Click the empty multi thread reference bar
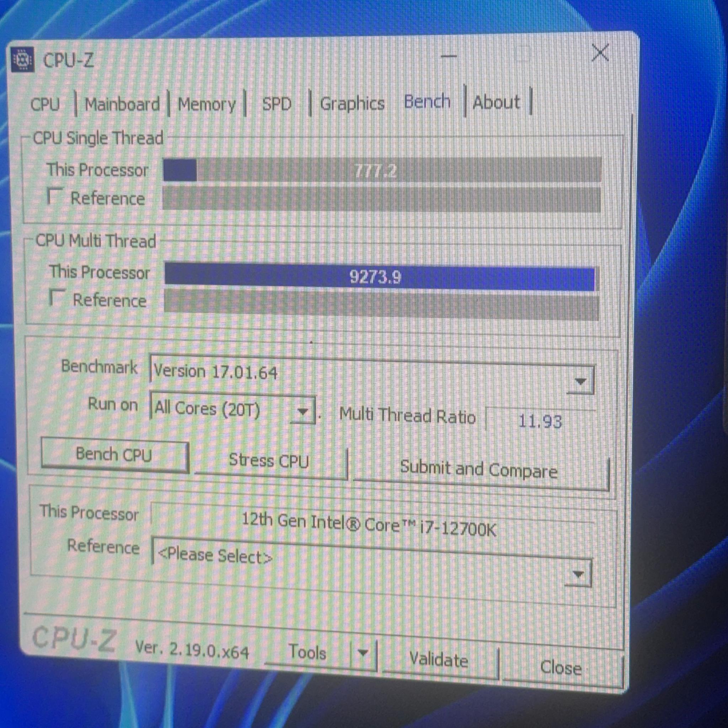Viewport: 728px width, 728px height. [x=381, y=306]
